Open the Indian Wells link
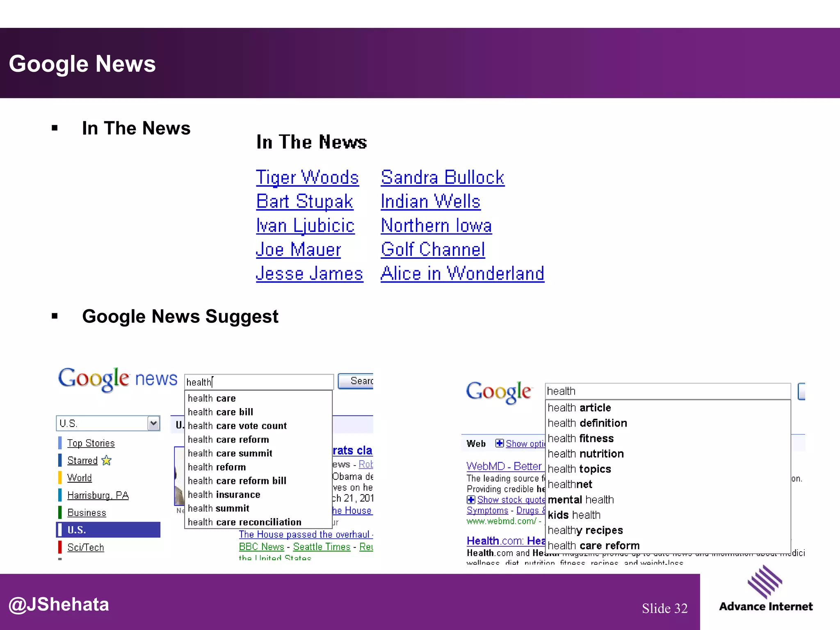This screenshot has width=840, height=630. point(430,201)
